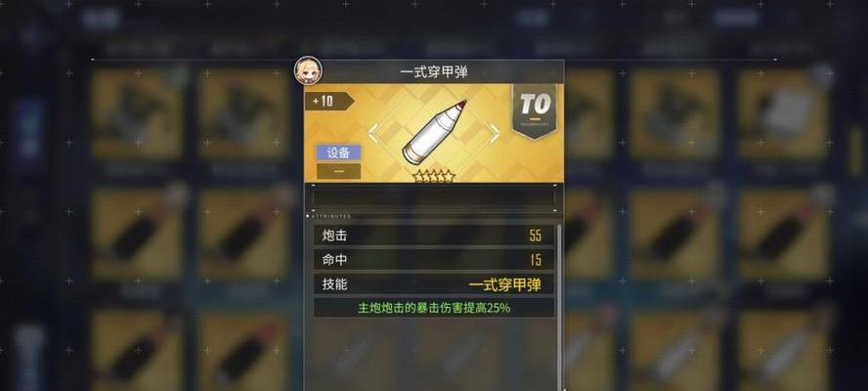
Task: Select the 炮击 attribute row
Action: 434,236
